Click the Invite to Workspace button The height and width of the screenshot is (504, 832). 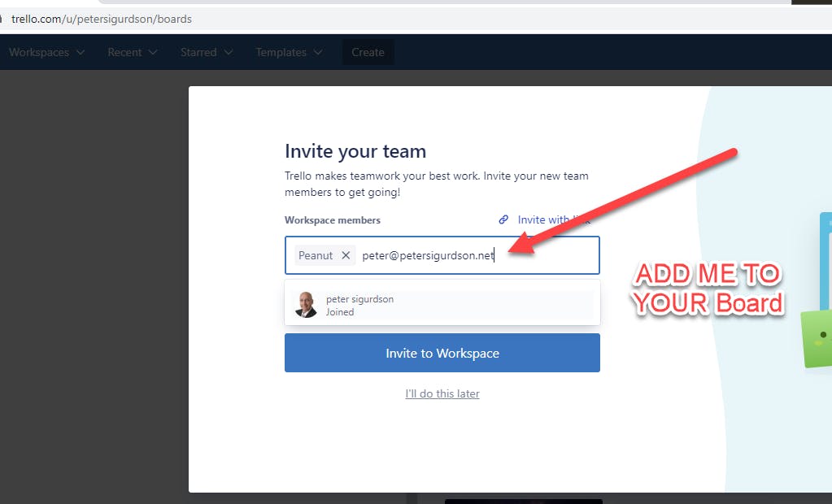point(442,353)
